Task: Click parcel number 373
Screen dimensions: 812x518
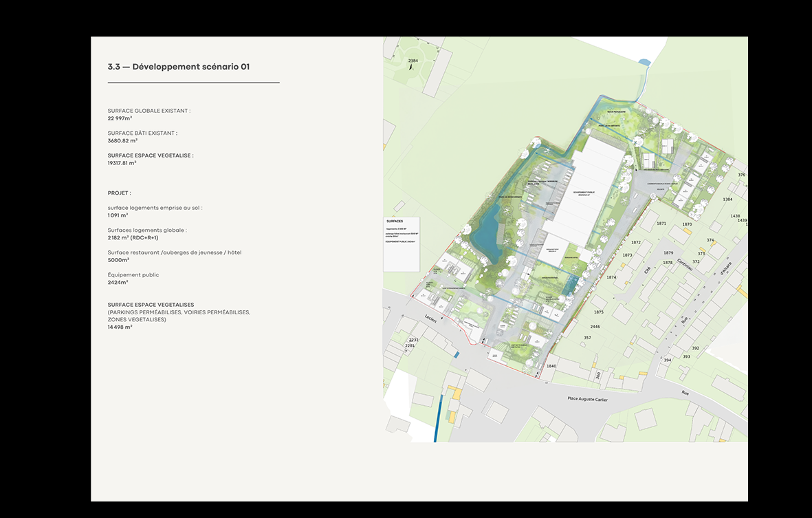Action: point(701,254)
